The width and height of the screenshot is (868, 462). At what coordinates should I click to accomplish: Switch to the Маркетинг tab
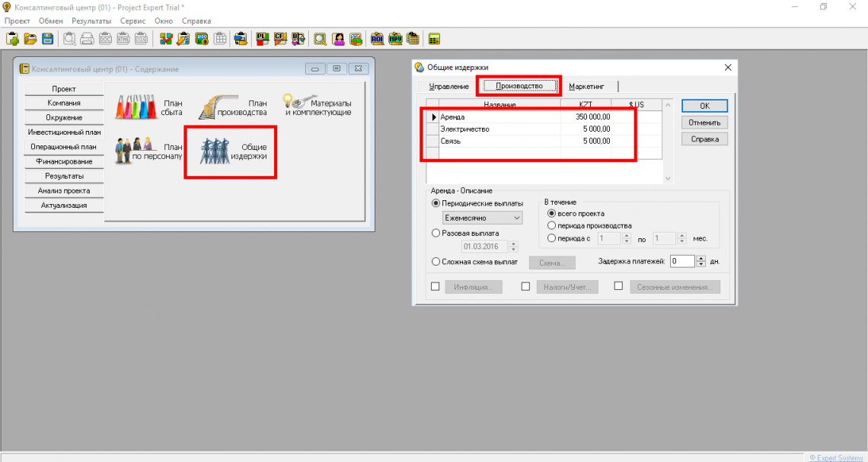click(x=587, y=87)
